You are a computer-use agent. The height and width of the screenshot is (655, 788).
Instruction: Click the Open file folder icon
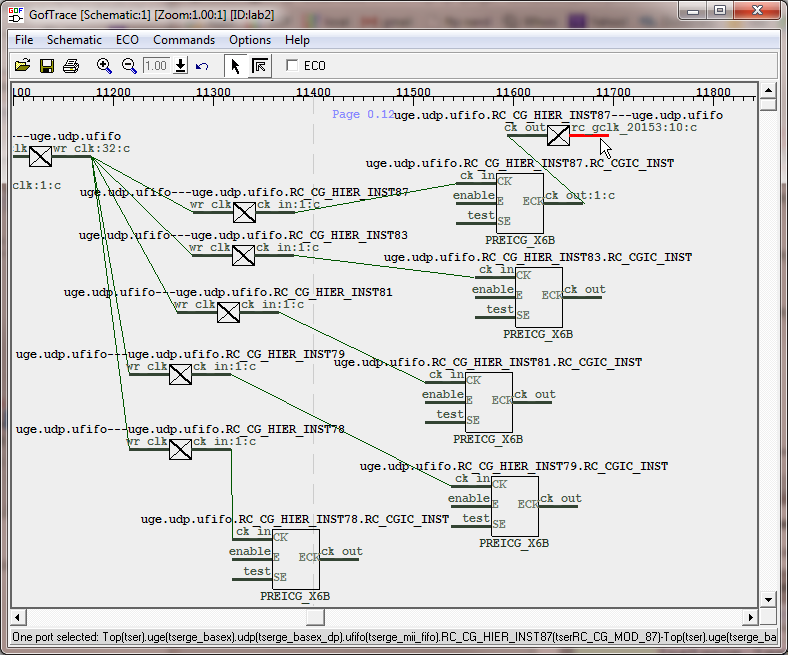(23, 66)
